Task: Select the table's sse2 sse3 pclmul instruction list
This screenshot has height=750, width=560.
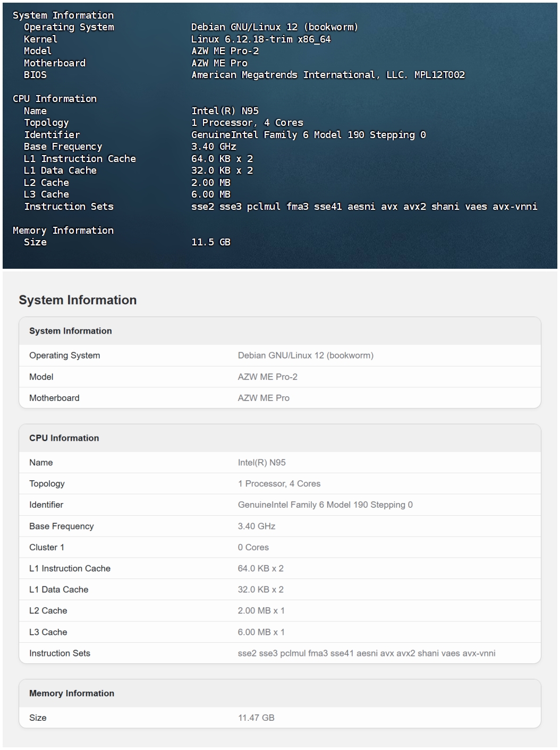Action: click(x=367, y=653)
